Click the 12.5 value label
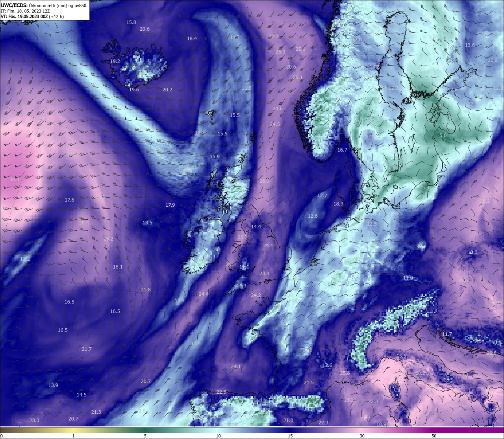Viewport: 504px width, 439px height. (372, 224)
